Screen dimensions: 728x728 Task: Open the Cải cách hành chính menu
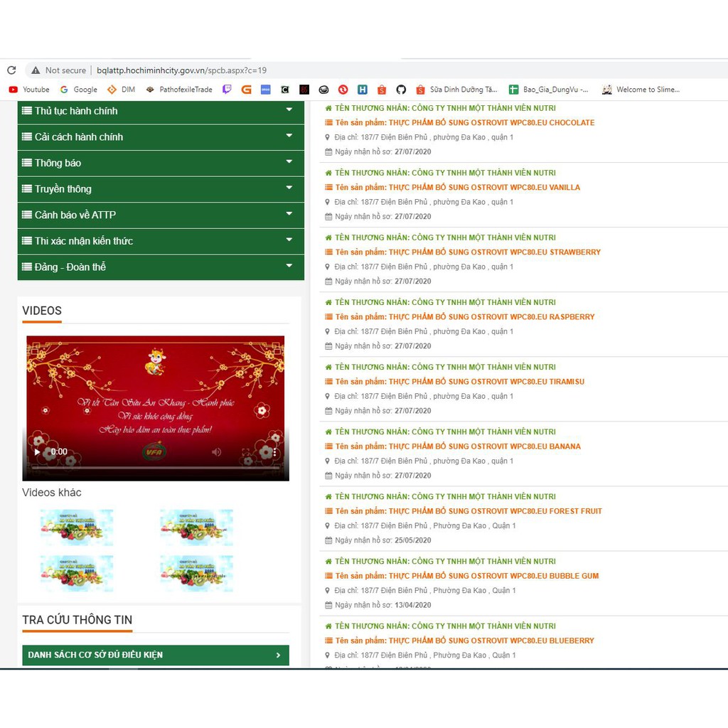161,137
